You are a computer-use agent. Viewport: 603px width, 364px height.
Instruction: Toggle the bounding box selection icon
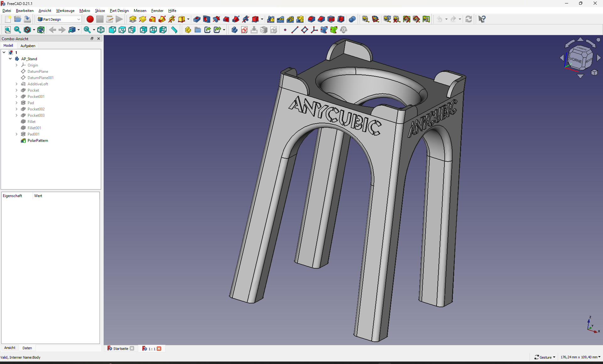(41, 30)
